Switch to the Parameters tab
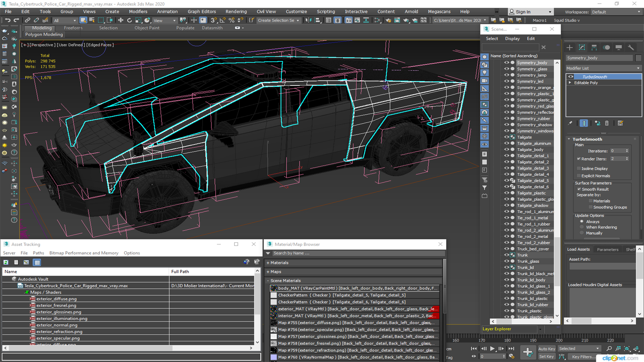The height and width of the screenshot is (362, 644). tap(607, 249)
